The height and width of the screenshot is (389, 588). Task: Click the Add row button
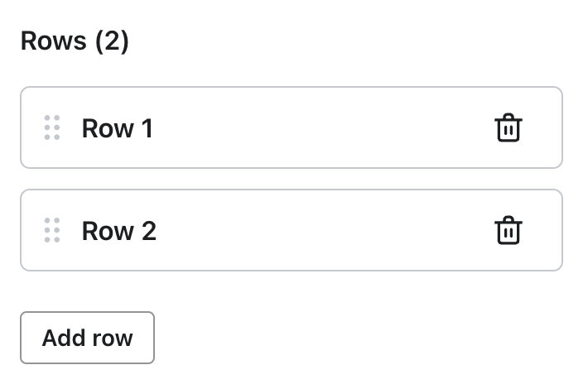[87, 338]
